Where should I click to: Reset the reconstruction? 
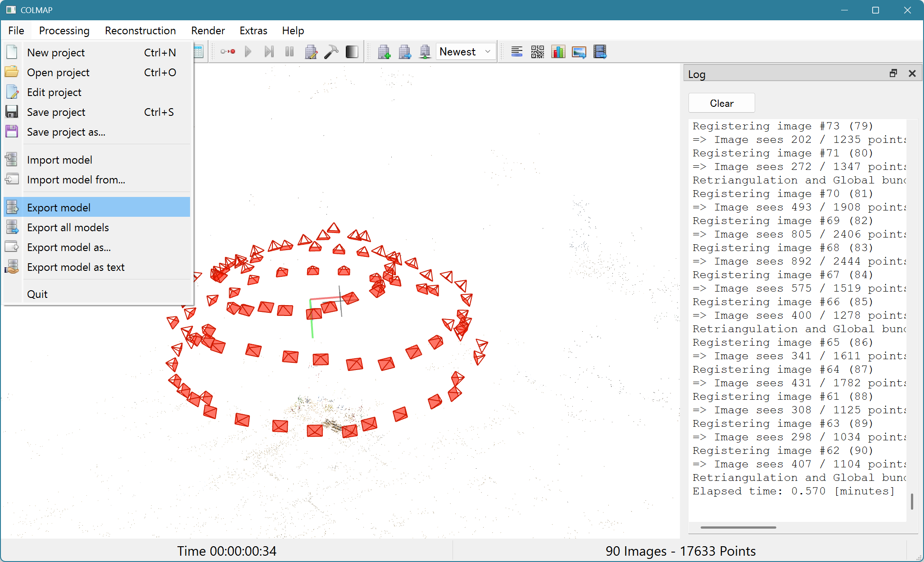(227, 51)
